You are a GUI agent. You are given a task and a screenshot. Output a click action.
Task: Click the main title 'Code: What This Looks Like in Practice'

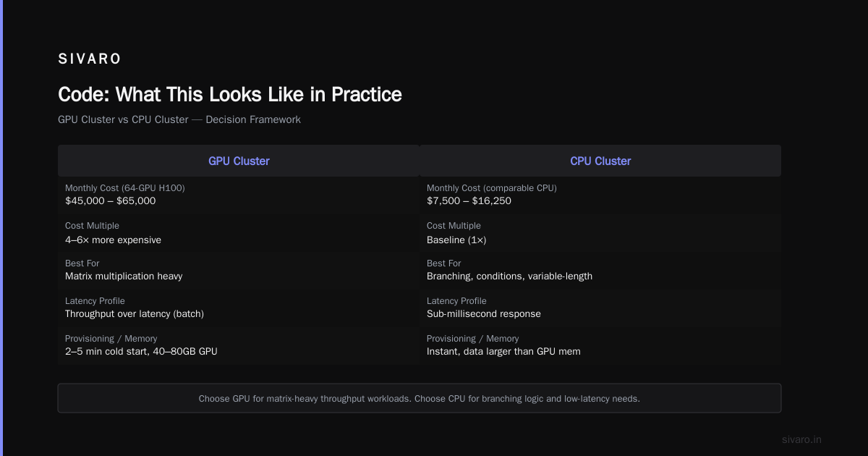[229, 95]
